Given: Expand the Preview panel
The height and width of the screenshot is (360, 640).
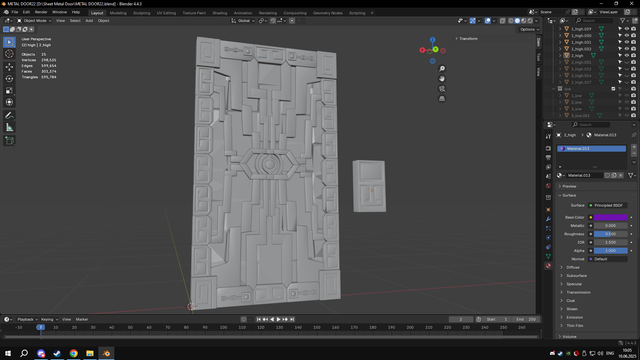Looking at the screenshot, I should tap(560, 186).
